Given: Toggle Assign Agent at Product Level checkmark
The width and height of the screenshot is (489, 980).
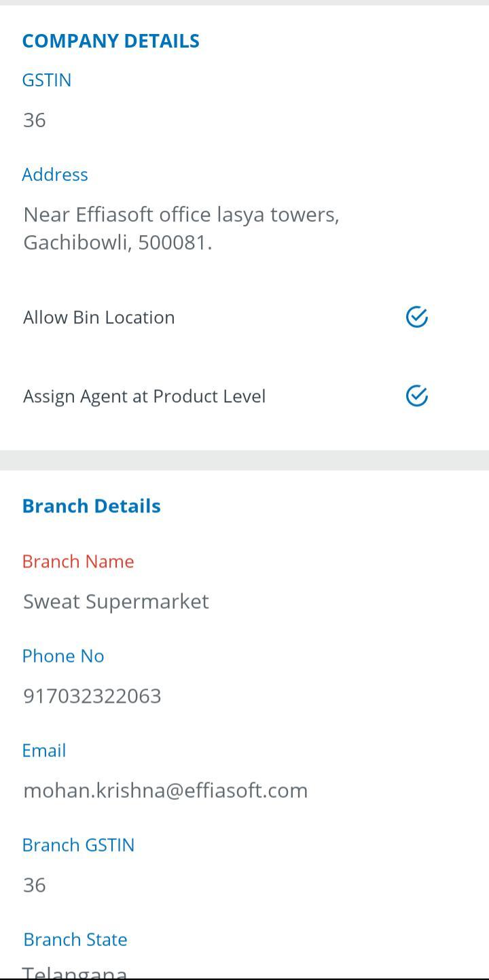Looking at the screenshot, I should [x=416, y=396].
